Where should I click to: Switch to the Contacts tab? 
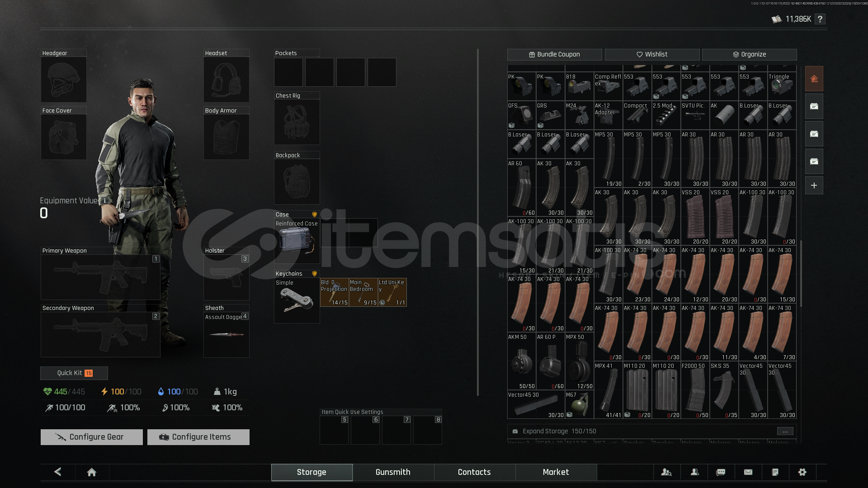[x=475, y=472]
